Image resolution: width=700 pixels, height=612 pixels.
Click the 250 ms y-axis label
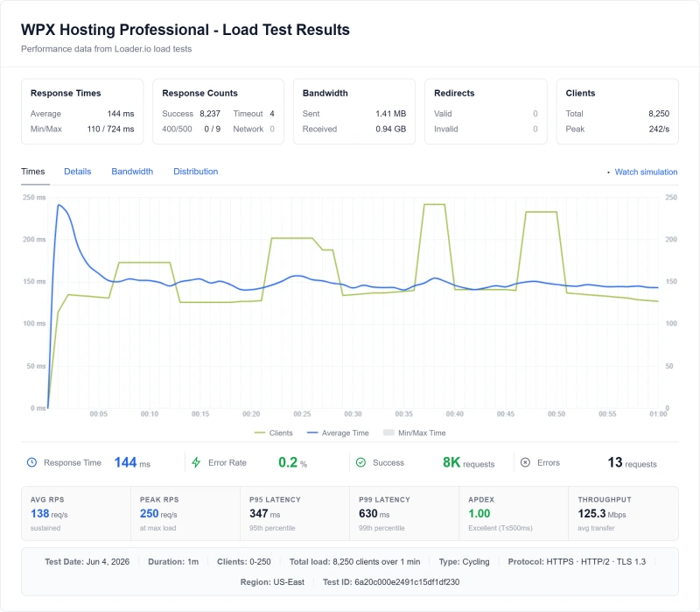pos(34,198)
